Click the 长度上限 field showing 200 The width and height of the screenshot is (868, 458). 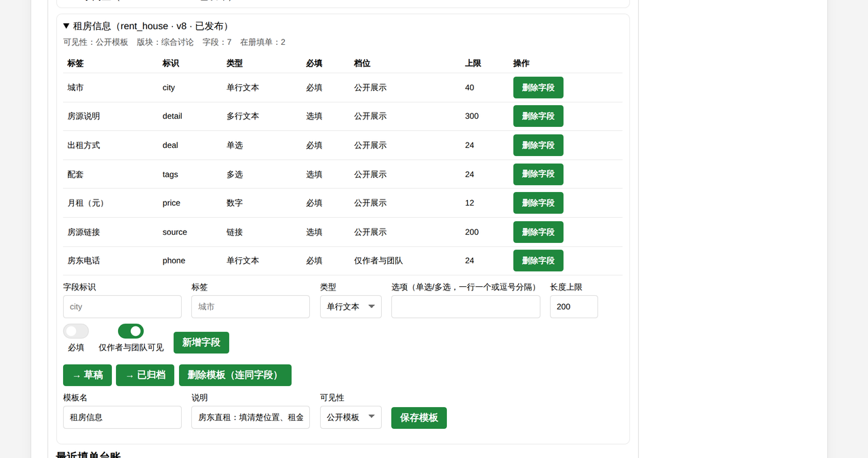click(x=574, y=307)
